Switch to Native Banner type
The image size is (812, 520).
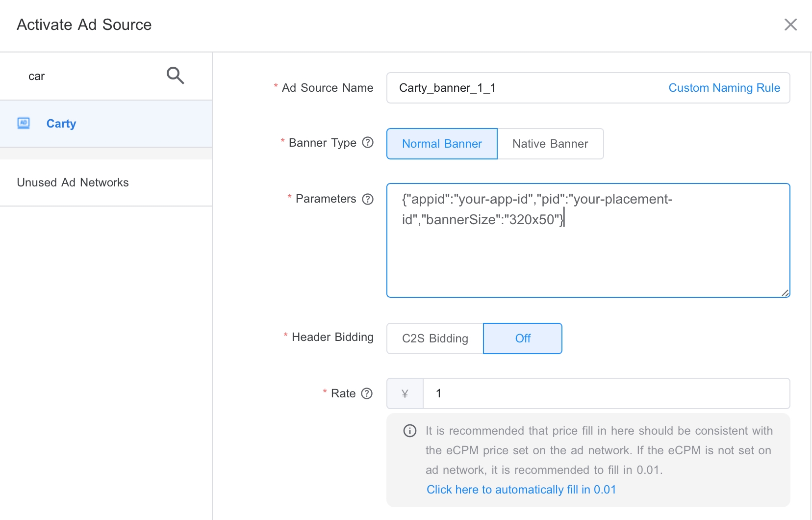[x=550, y=144]
